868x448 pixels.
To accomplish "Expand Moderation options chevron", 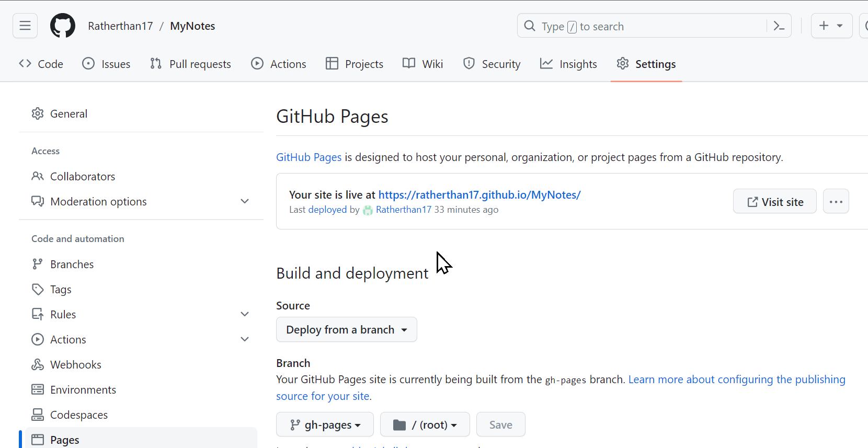I will pyautogui.click(x=244, y=201).
